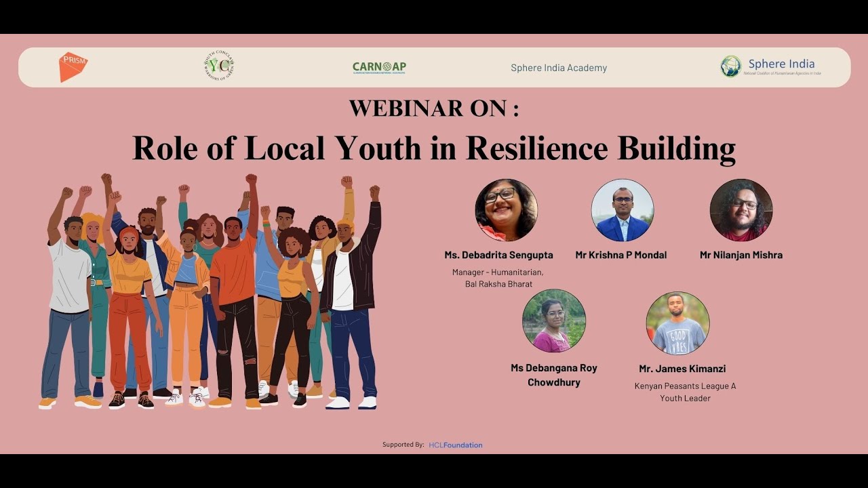Click the Role of Local Youth title
This screenshot has height=488, width=868.
pyautogui.click(x=434, y=148)
